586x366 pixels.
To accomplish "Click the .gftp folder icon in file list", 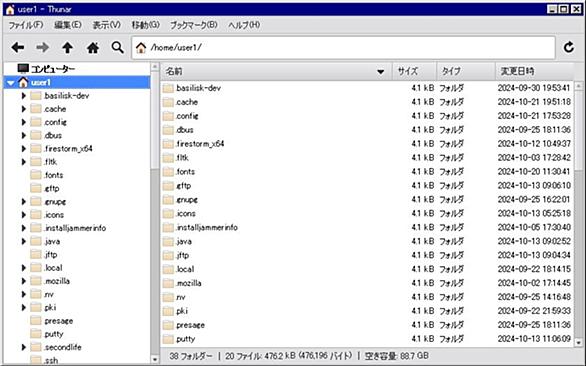I will click(168, 186).
